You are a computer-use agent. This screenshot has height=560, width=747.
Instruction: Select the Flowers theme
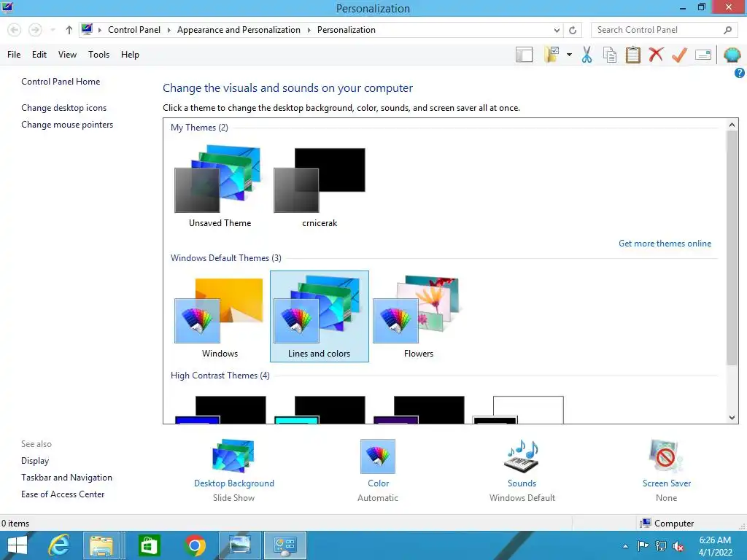(x=418, y=316)
